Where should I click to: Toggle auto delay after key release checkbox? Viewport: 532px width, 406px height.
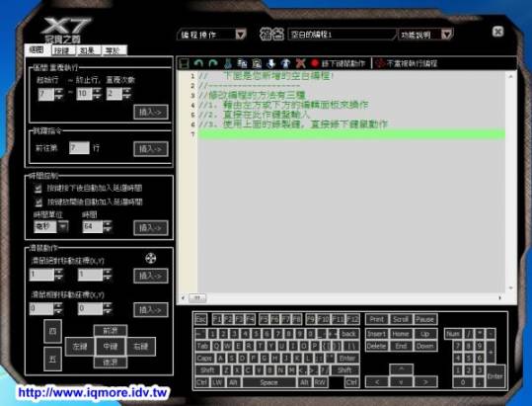[x=38, y=202]
